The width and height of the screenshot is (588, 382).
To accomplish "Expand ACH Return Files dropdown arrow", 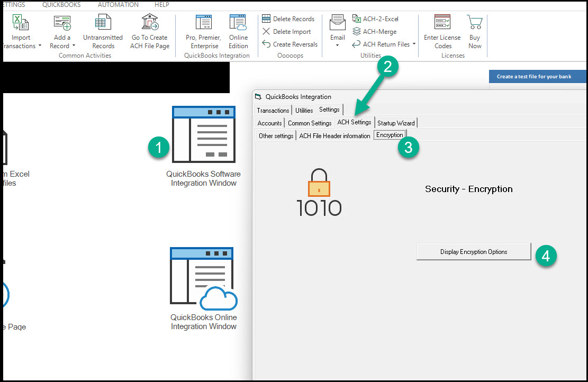I will tap(414, 44).
